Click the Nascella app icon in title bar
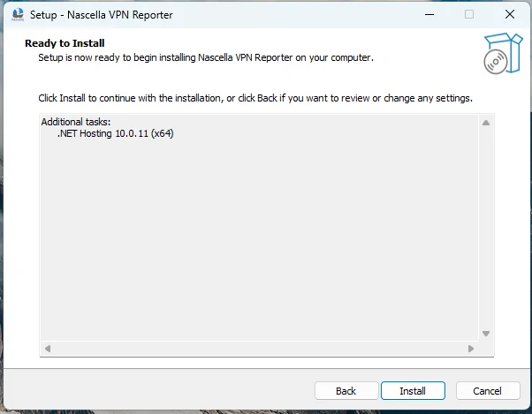 point(18,15)
